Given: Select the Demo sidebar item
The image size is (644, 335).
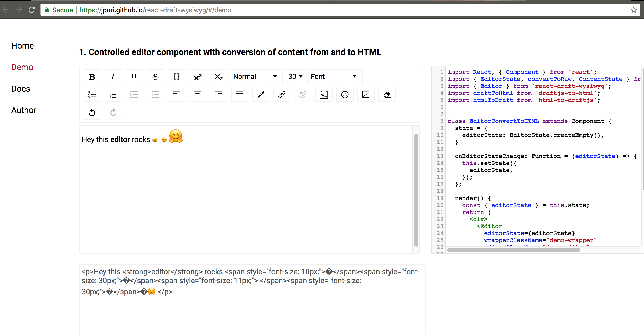Looking at the screenshot, I should tap(22, 67).
